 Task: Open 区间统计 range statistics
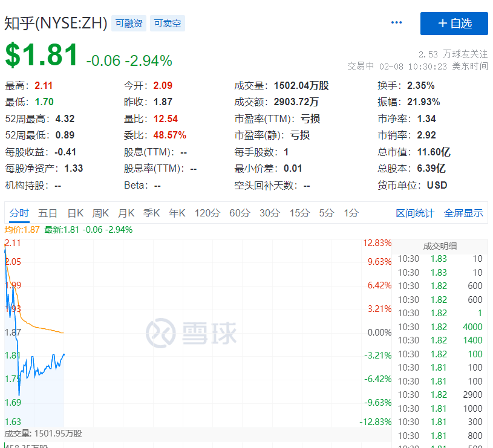click(x=415, y=213)
